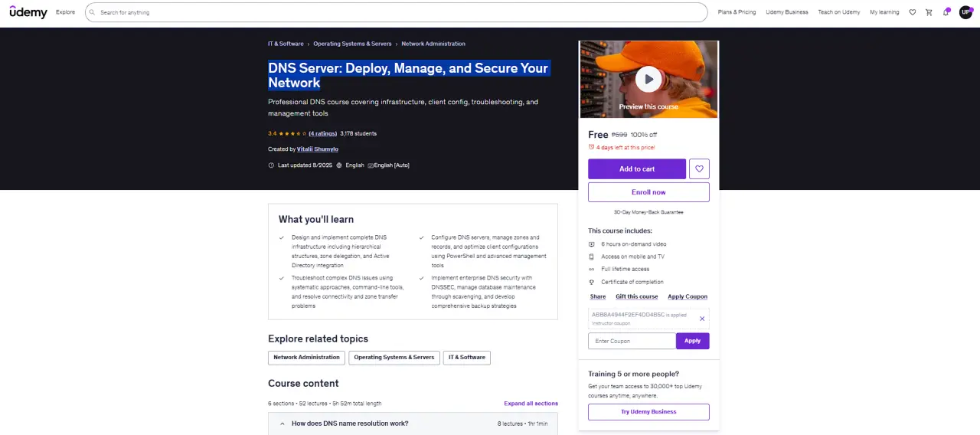Click '6 hours on-demand video' text
980x435 pixels.
(x=634, y=244)
